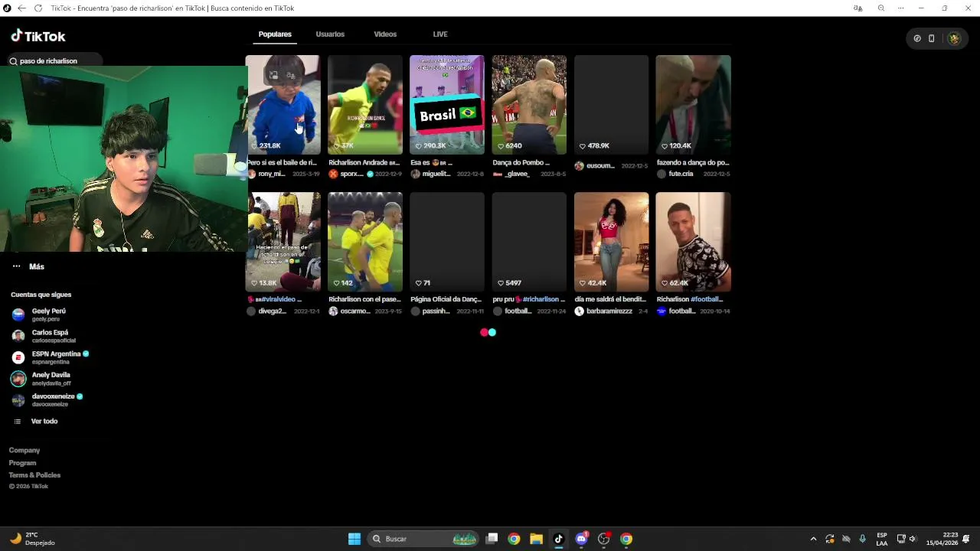The image size is (980, 551).
Task: Click 'Cuentas que sigues' heading
Action: click(41, 295)
